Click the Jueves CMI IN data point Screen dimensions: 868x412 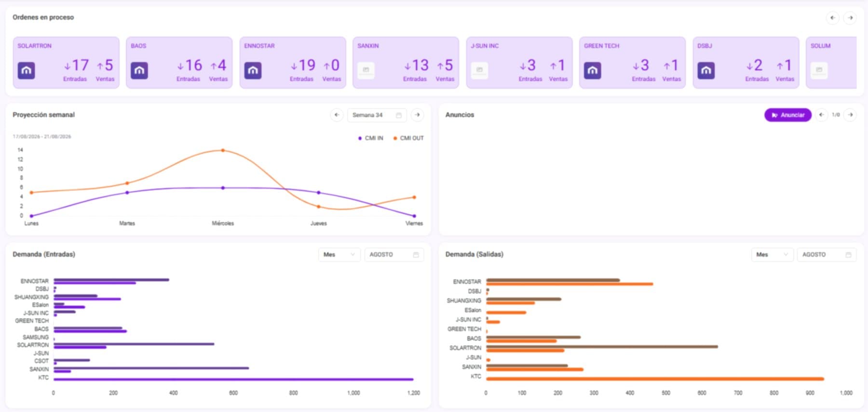(318, 193)
